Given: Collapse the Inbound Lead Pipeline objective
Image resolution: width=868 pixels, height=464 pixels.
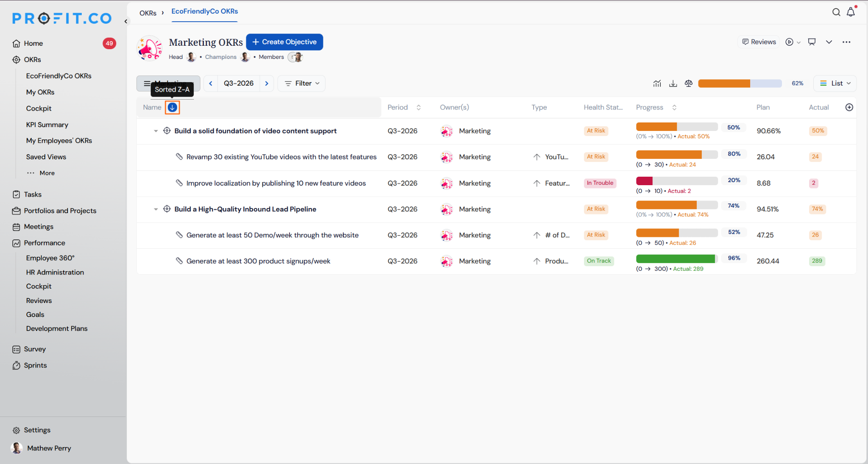Looking at the screenshot, I should coord(156,209).
